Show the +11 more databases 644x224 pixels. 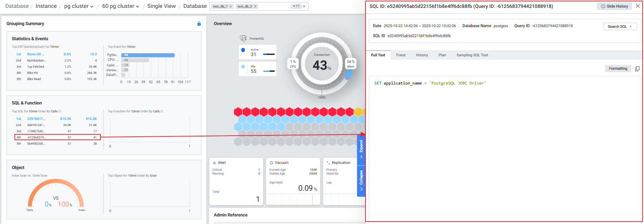296,6
